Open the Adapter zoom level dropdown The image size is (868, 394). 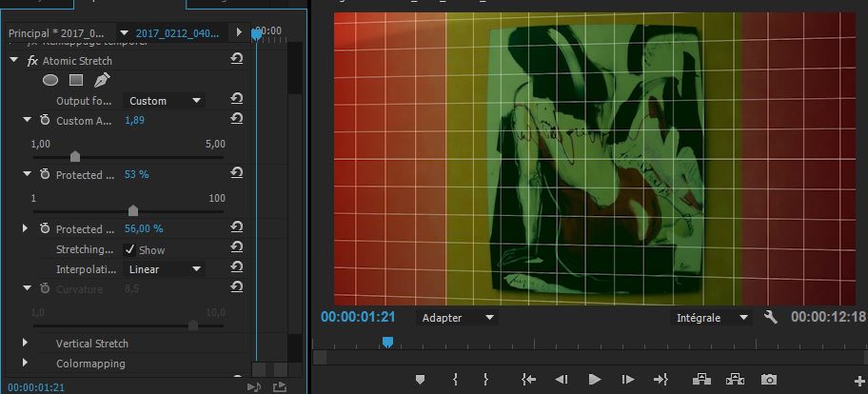457,318
